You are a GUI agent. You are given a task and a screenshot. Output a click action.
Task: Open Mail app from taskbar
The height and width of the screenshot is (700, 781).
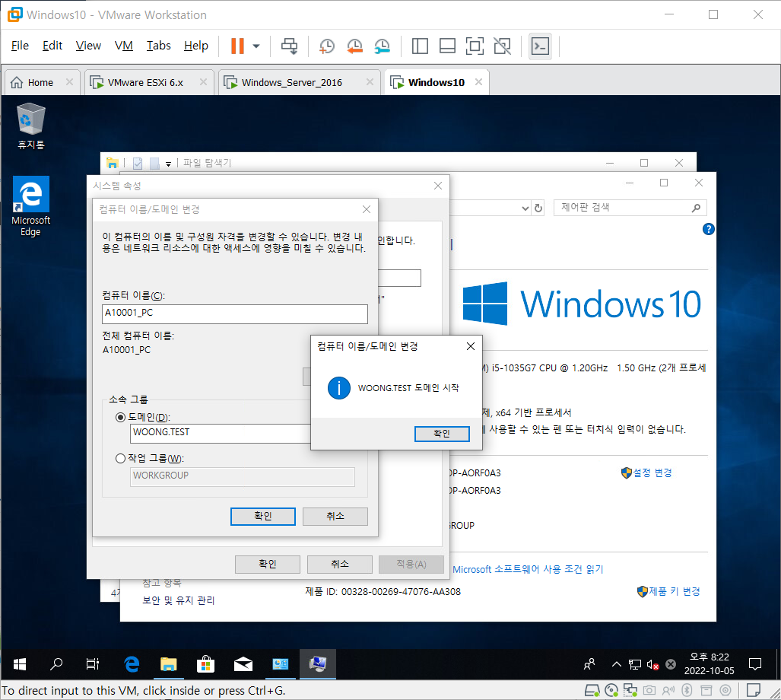click(243, 663)
